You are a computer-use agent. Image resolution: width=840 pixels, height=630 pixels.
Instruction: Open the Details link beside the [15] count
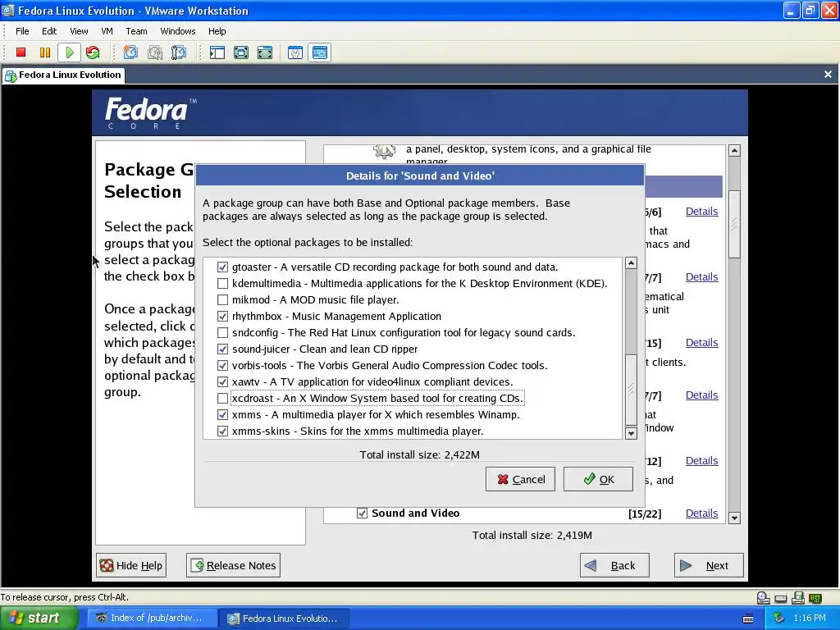(702, 343)
